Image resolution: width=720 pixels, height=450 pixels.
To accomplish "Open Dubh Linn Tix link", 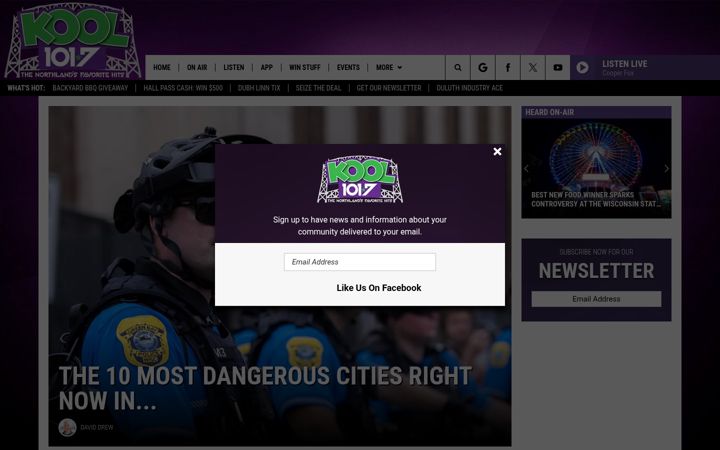I will click(259, 88).
